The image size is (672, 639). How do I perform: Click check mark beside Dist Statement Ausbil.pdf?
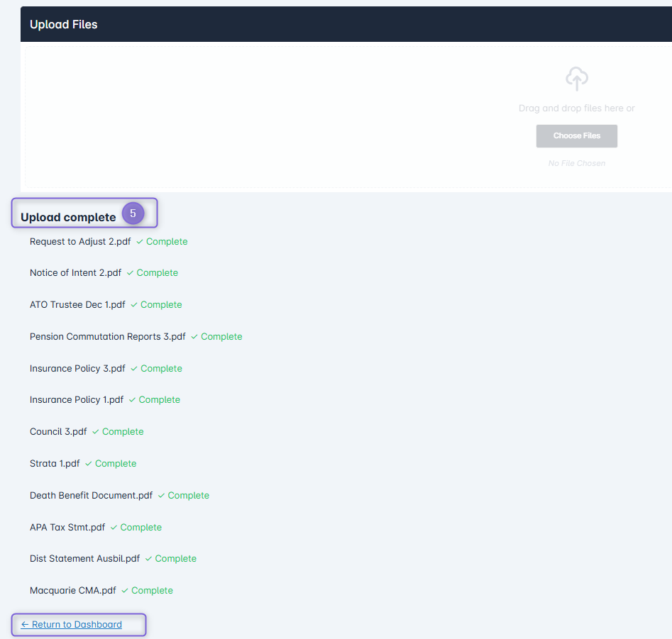click(148, 559)
